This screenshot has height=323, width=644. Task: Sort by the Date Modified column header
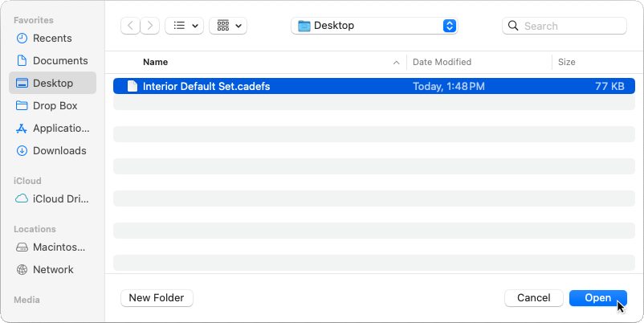[442, 62]
